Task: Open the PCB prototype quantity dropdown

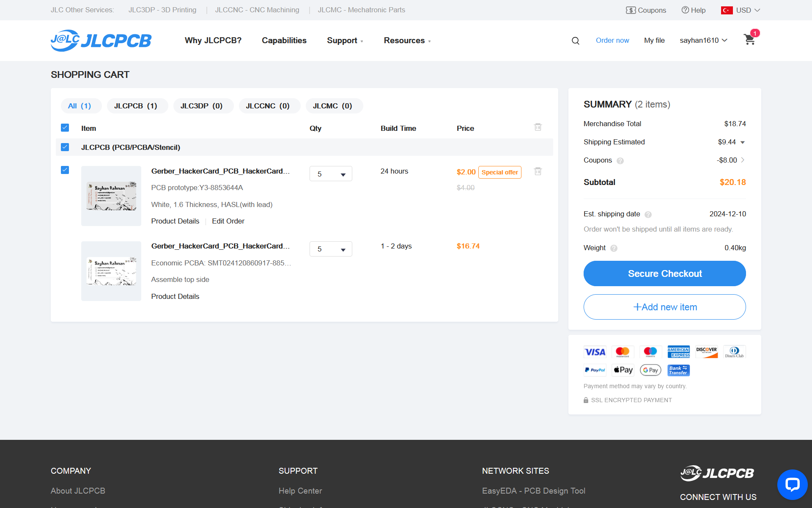Action: [331, 174]
